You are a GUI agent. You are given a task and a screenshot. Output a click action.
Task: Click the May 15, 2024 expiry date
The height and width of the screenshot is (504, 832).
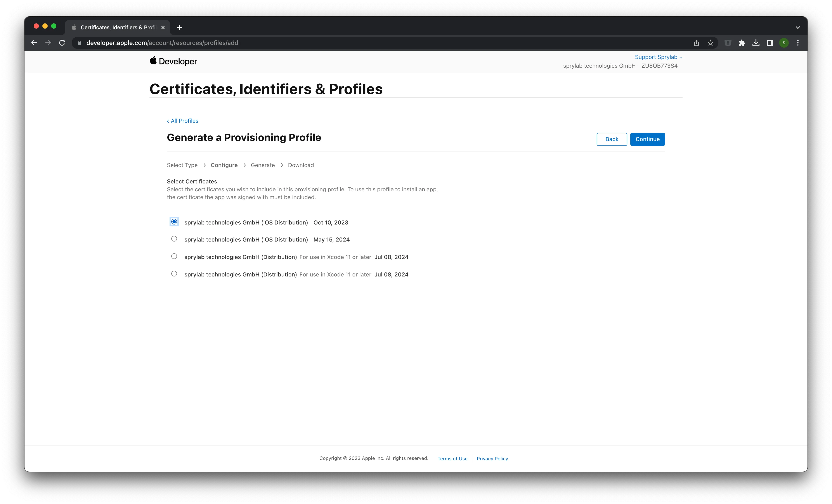(332, 239)
